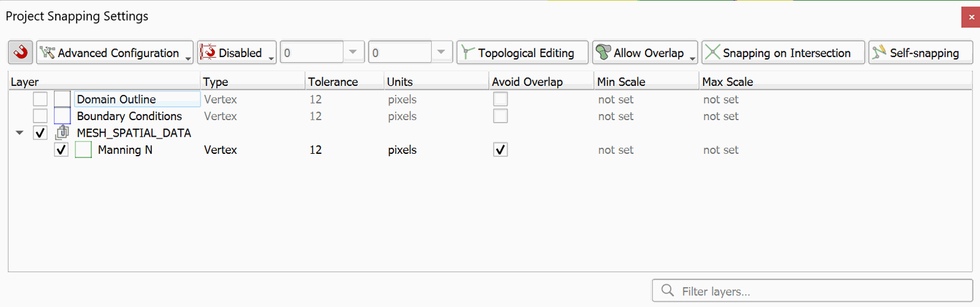Enable snapping for Domain Outline layer

tap(40, 99)
